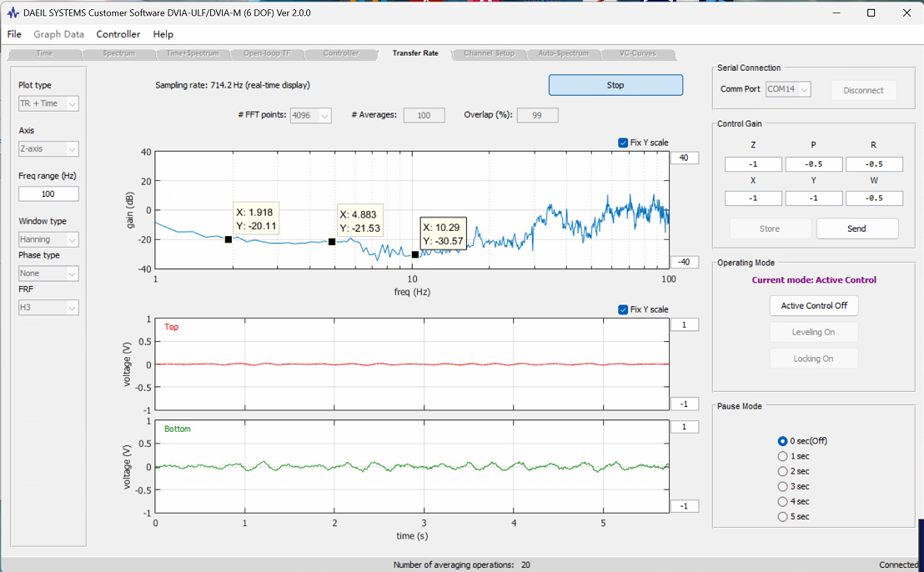This screenshot has width=924, height=572.
Task: Switch to the Spectrum tab
Action: 119,53
